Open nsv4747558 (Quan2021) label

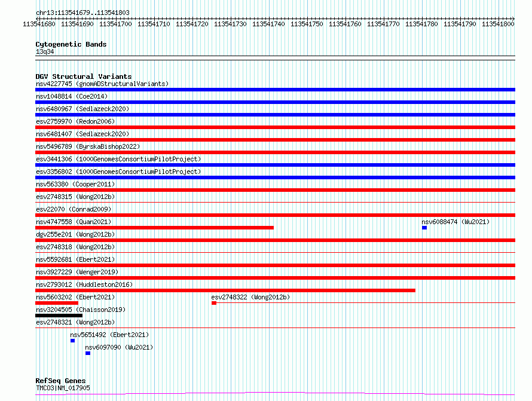[74, 222]
